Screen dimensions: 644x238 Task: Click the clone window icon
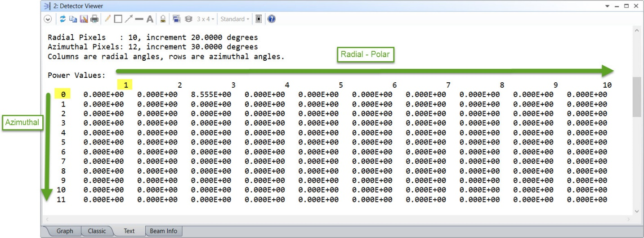(x=176, y=19)
